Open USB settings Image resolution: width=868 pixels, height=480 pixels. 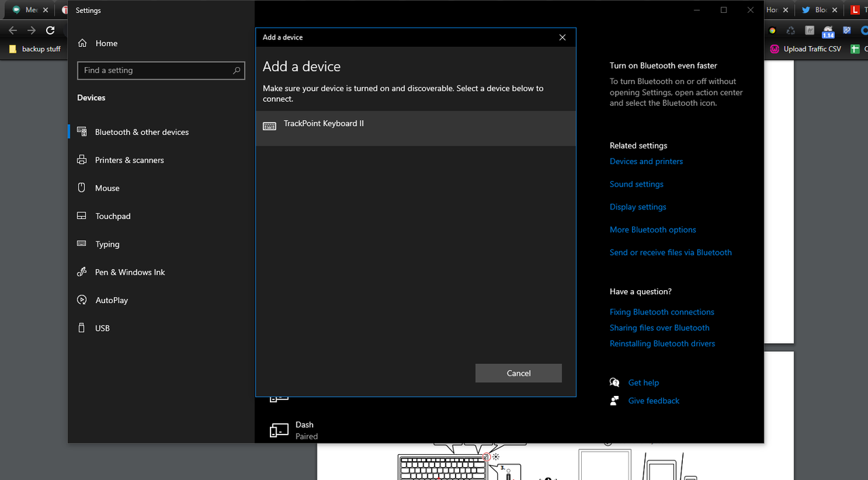pos(102,328)
